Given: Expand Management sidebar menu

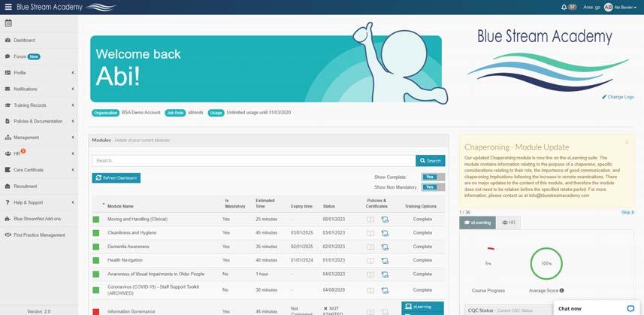Looking at the screenshot, I should coord(39,138).
